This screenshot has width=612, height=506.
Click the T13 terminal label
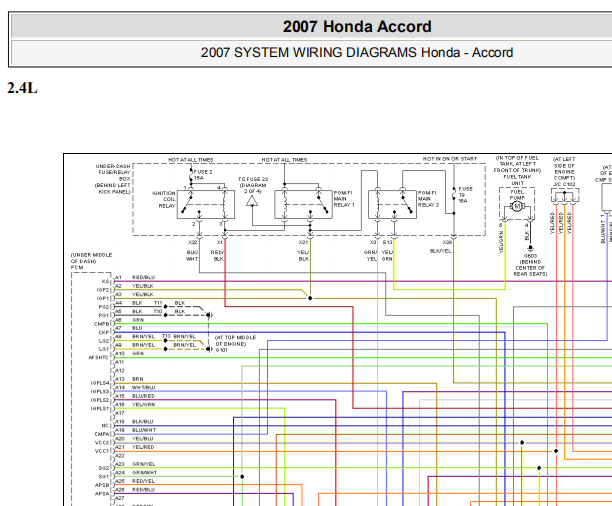point(166,336)
